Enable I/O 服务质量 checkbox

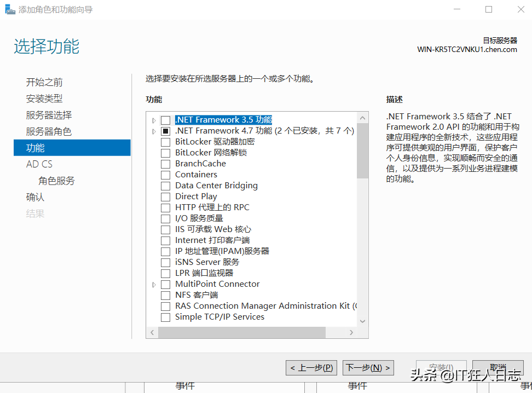166,218
